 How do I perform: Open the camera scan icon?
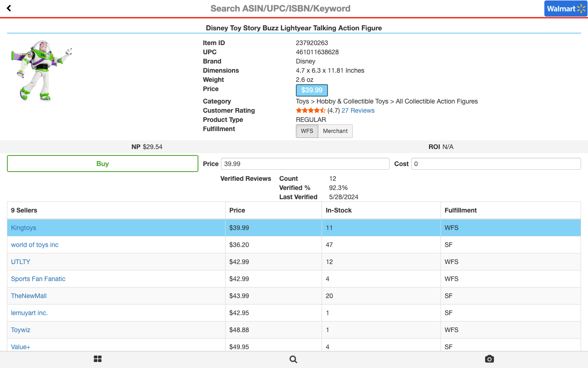(489, 359)
